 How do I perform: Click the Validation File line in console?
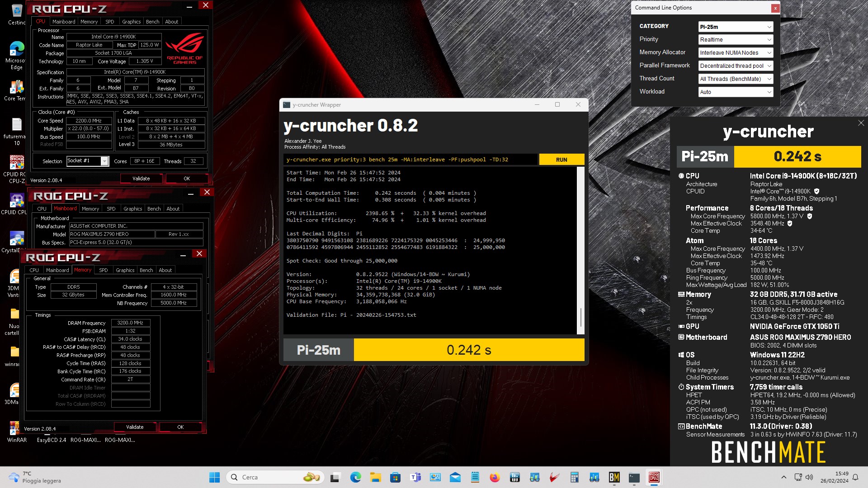pyautogui.click(x=351, y=315)
